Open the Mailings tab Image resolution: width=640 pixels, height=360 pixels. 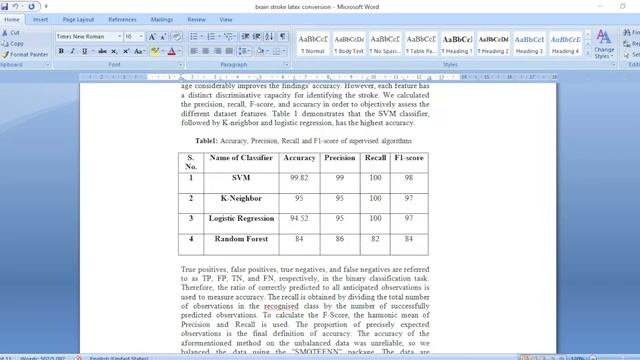(x=162, y=20)
